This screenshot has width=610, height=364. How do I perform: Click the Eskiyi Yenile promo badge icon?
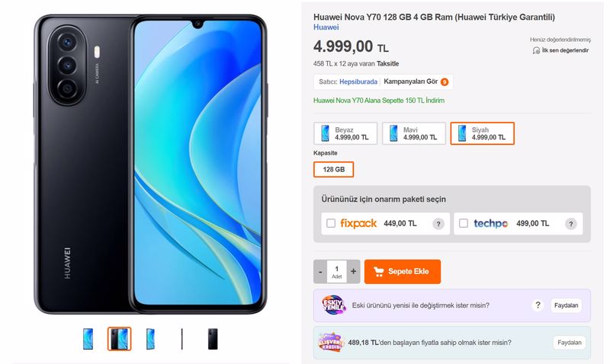click(334, 305)
